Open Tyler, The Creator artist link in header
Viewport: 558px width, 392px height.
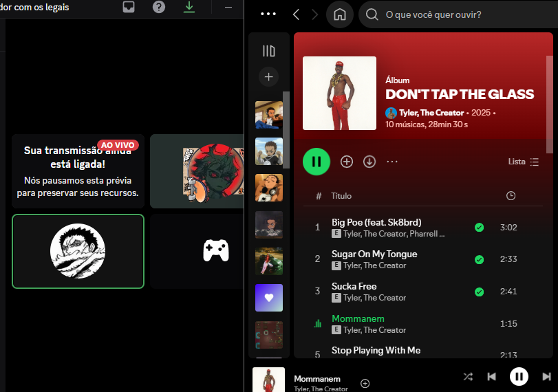431,113
